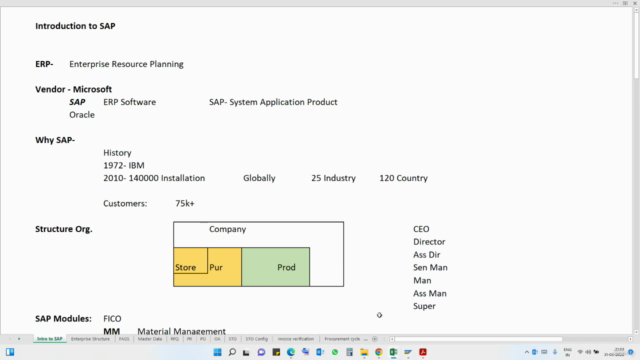This screenshot has height=360, width=640.
Task: Open the STO sheet tab
Action: pyautogui.click(x=233, y=339)
